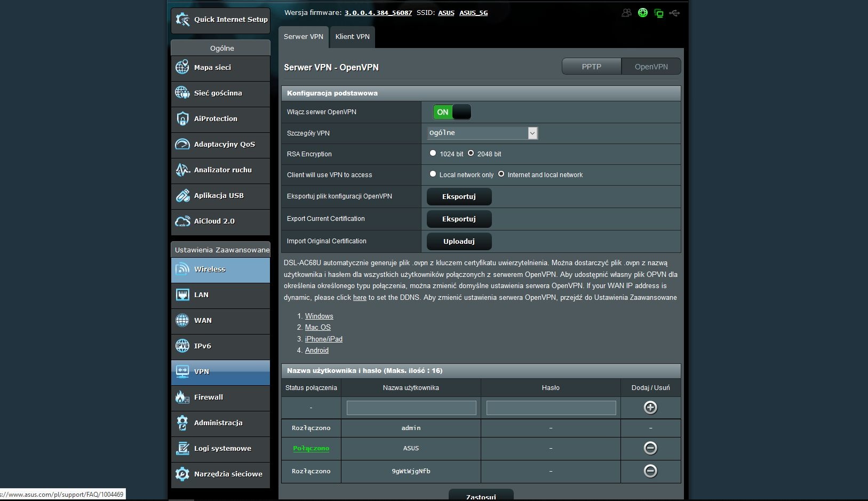Viewport: 868px width, 501px height.
Task: Click the Mapa sieci globe icon
Action: pos(182,67)
